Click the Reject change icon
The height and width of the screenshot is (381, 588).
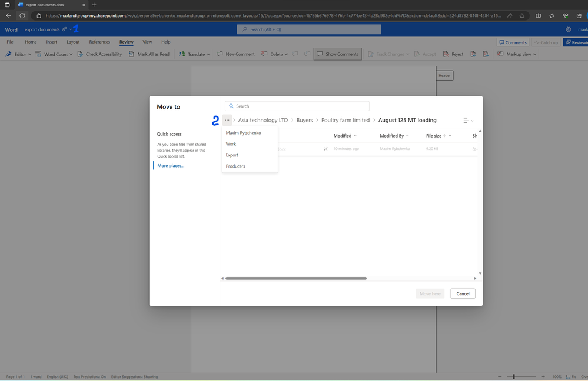pos(446,54)
